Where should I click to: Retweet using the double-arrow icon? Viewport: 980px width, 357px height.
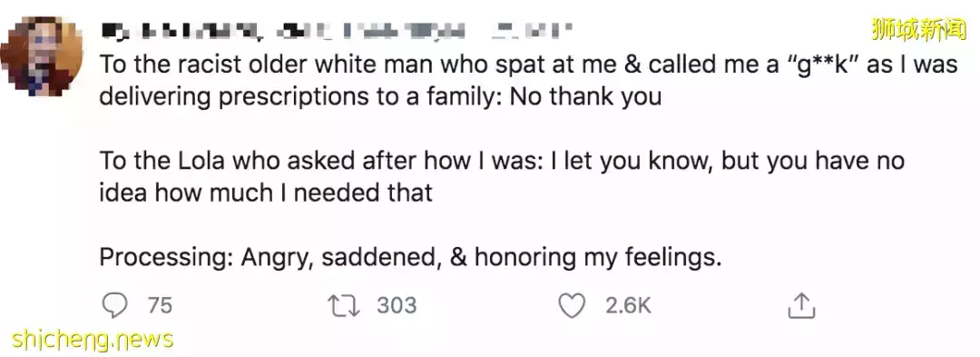[x=344, y=306]
